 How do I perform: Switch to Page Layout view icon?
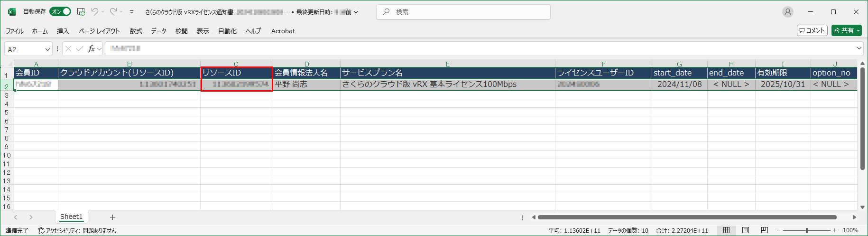(746, 230)
